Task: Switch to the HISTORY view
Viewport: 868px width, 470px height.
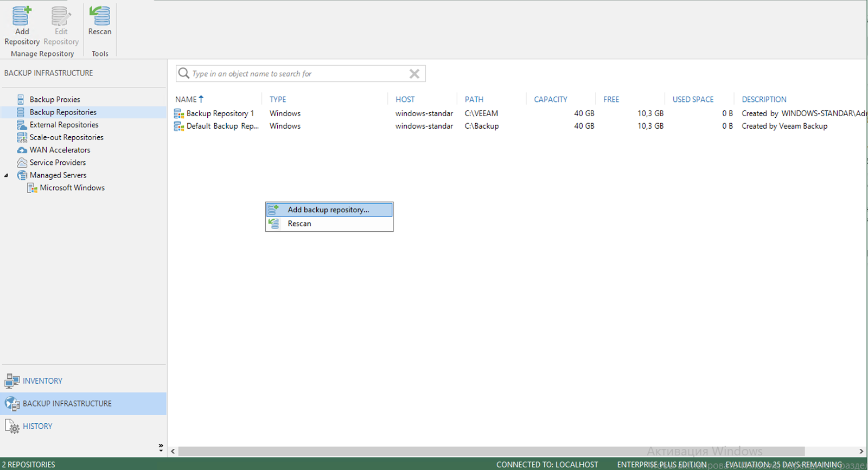Action: pos(37,427)
